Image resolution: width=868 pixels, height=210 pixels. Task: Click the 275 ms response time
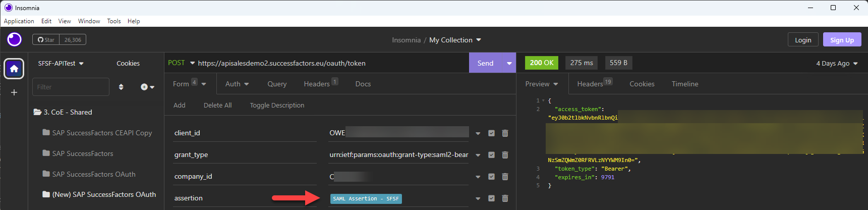point(582,63)
